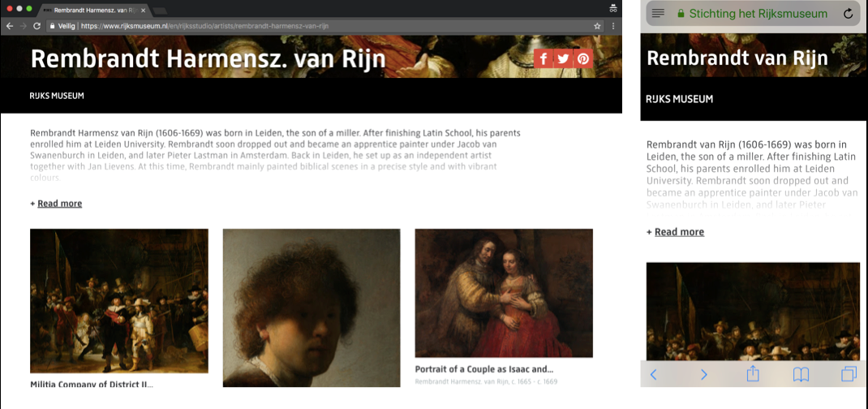Screen dimensions: 868x409
Task: Go back using Chrome's back arrow
Action: click(10, 26)
